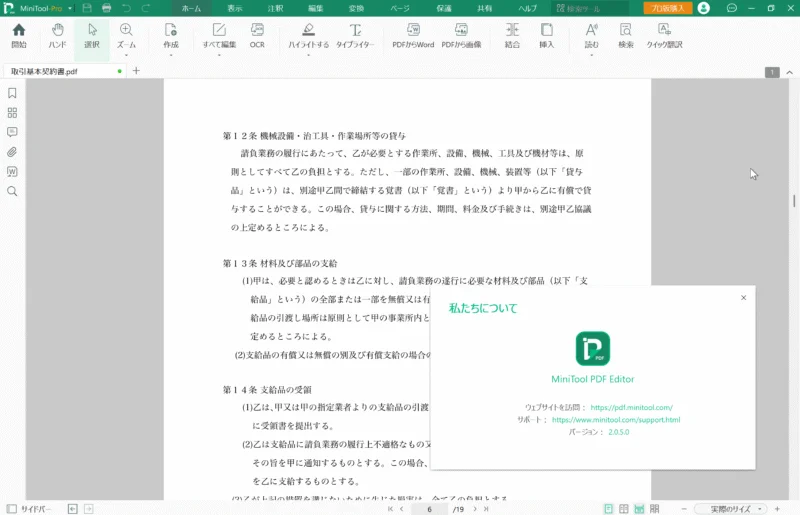Open the 表示 ribbon tab

click(x=235, y=8)
